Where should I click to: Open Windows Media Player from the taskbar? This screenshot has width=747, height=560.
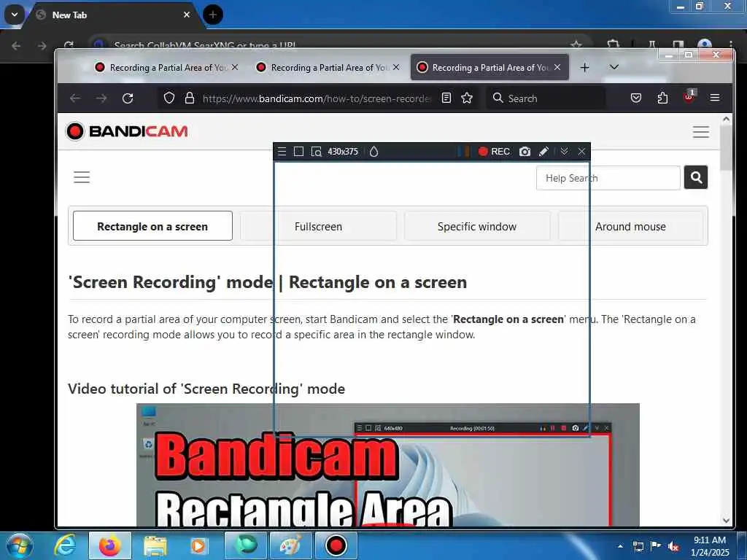tap(198, 545)
